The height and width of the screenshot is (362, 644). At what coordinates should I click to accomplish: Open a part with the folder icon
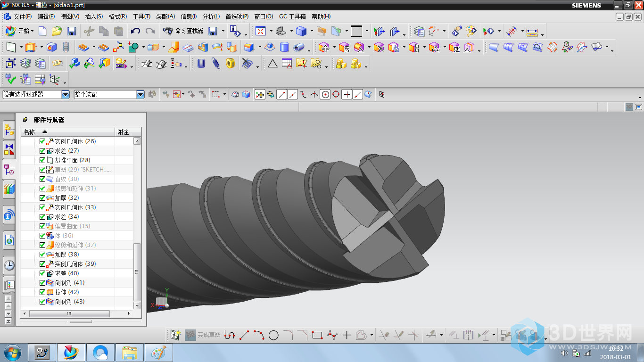click(57, 31)
